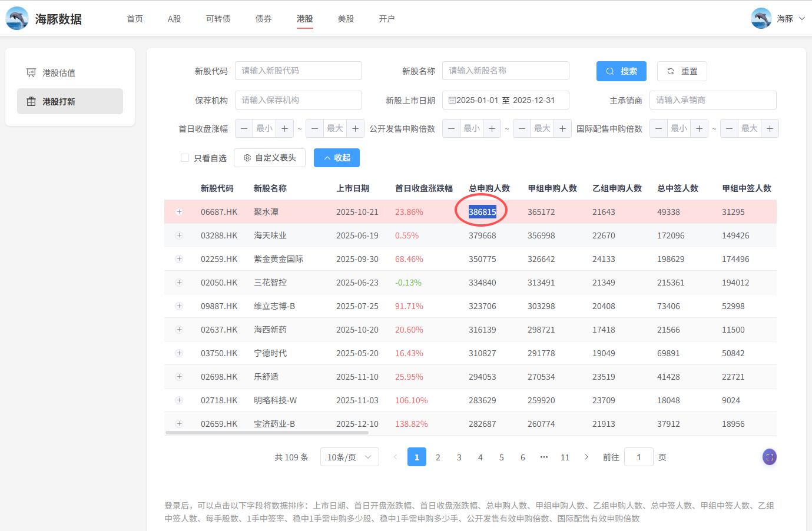Go to the 首页 tab
812x531 pixels.
tap(135, 19)
